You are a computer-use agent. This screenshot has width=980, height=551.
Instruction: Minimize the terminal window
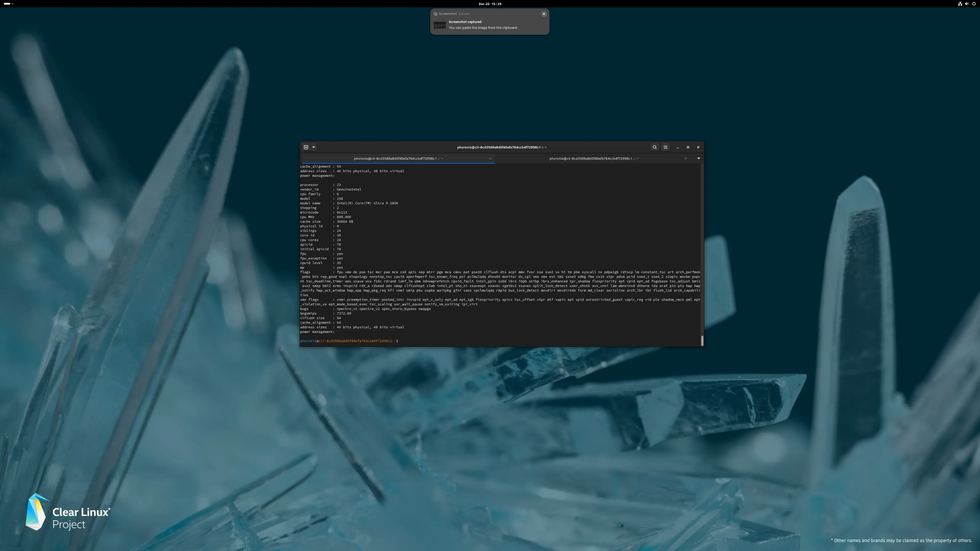678,147
